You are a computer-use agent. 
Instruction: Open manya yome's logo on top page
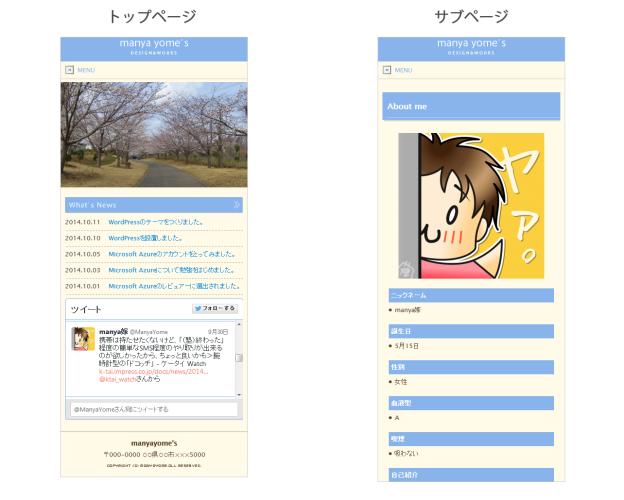154,46
